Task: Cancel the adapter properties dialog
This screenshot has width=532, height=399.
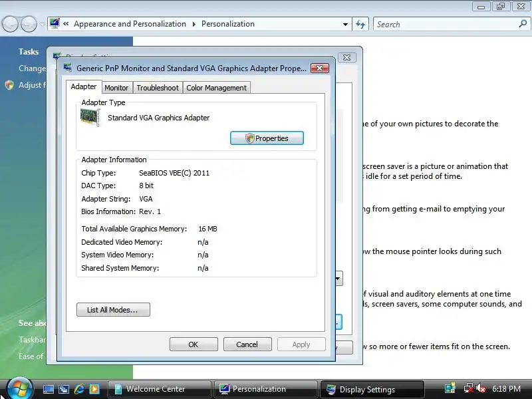Action: (x=247, y=344)
